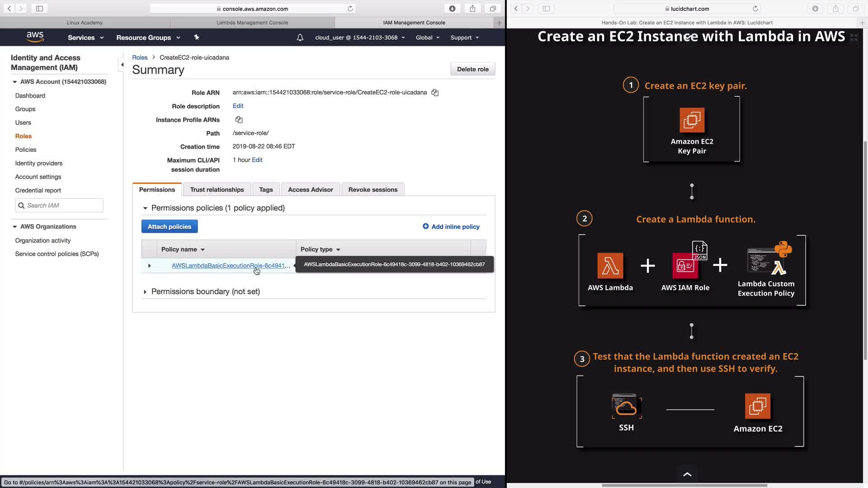
Task: Click the pin shortcuts icon
Action: (197, 38)
